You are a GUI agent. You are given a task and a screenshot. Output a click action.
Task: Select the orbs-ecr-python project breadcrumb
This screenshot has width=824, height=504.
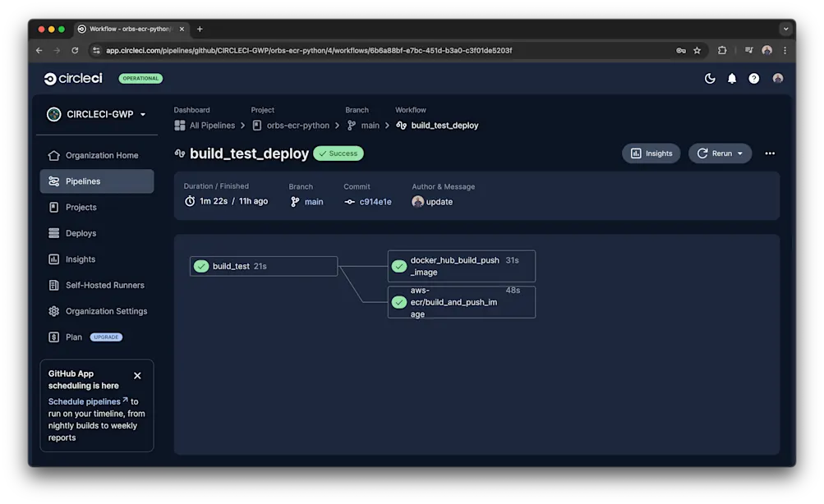(297, 125)
